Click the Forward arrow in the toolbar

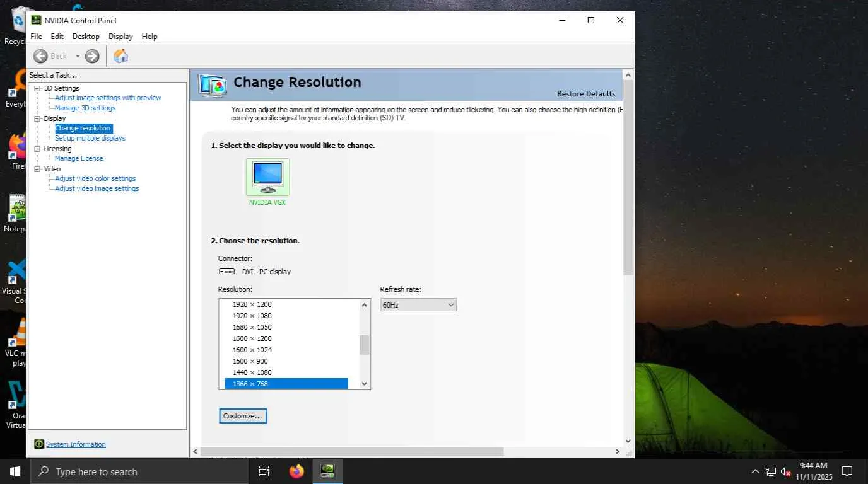click(x=92, y=56)
